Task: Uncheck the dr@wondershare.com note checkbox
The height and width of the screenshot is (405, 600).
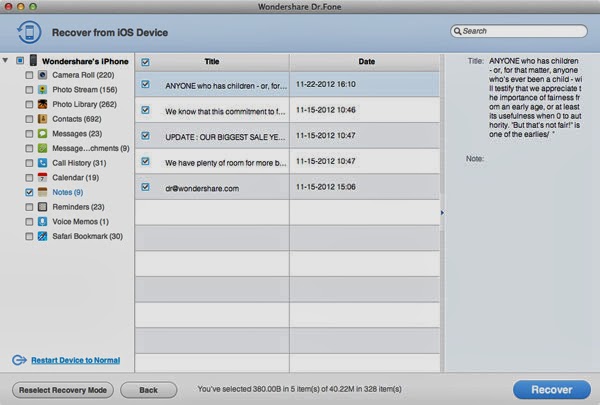Action: 145,187
